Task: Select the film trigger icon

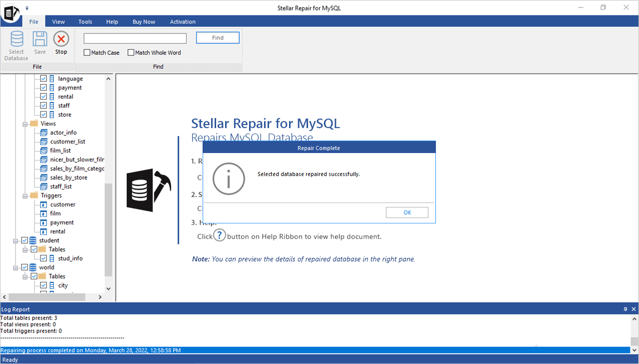Action: pyautogui.click(x=44, y=213)
